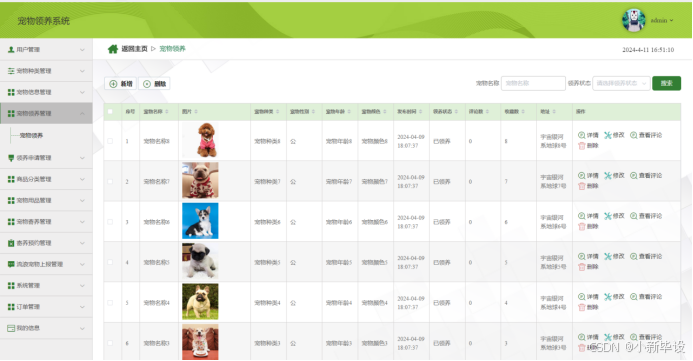Sort table by 发布时间 column
This screenshot has width=693, height=361.
pos(421,112)
